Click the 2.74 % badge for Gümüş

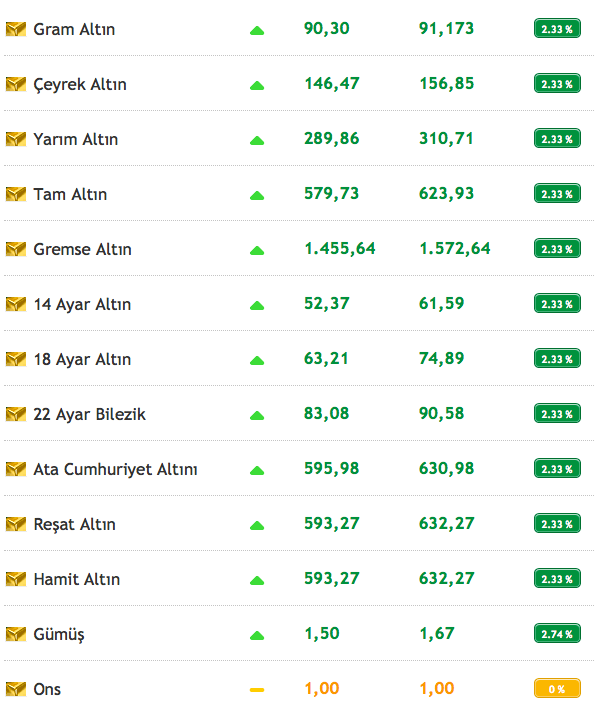point(557,634)
